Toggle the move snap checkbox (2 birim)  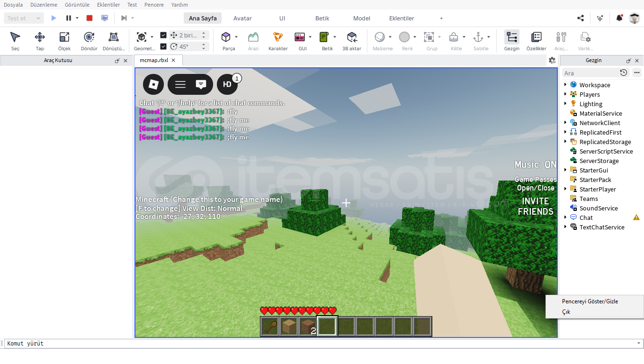[163, 35]
